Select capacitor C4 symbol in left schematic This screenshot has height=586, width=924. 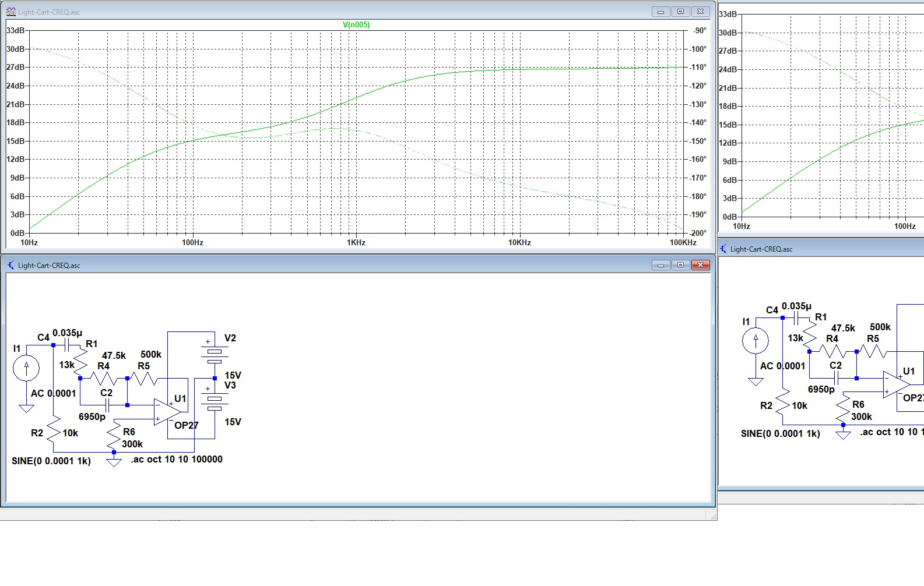67,345
